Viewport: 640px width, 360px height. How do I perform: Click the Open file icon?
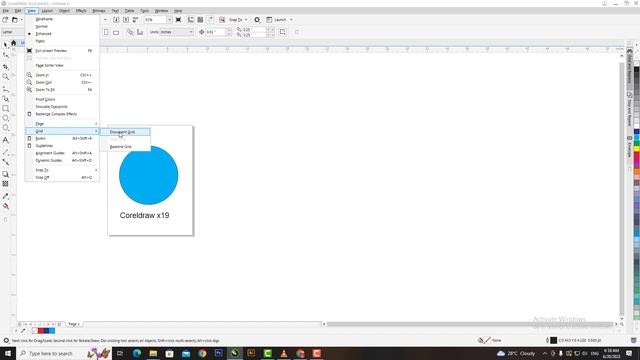pyautogui.click(x=15, y=20)
